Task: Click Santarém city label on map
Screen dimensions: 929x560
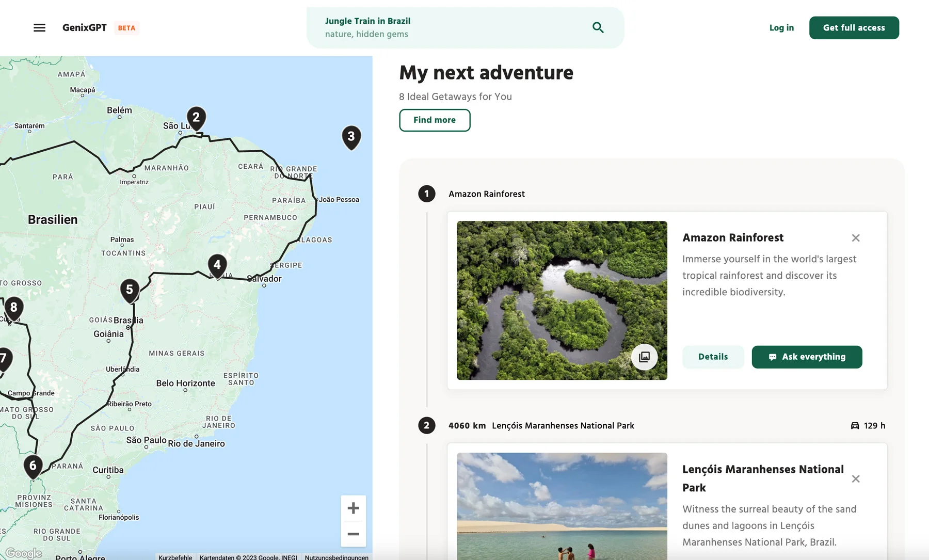Action: coord(29,126)
